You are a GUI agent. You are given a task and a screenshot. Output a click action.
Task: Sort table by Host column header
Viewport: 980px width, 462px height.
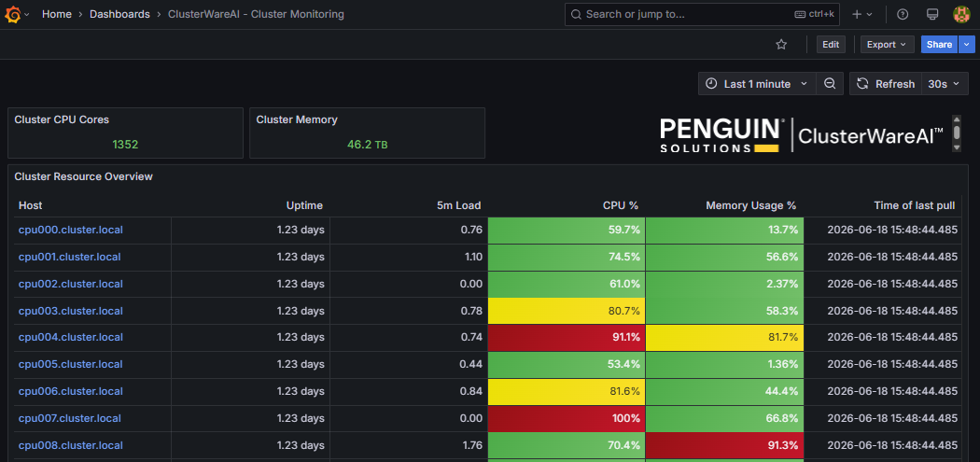[x=31, y=205]
